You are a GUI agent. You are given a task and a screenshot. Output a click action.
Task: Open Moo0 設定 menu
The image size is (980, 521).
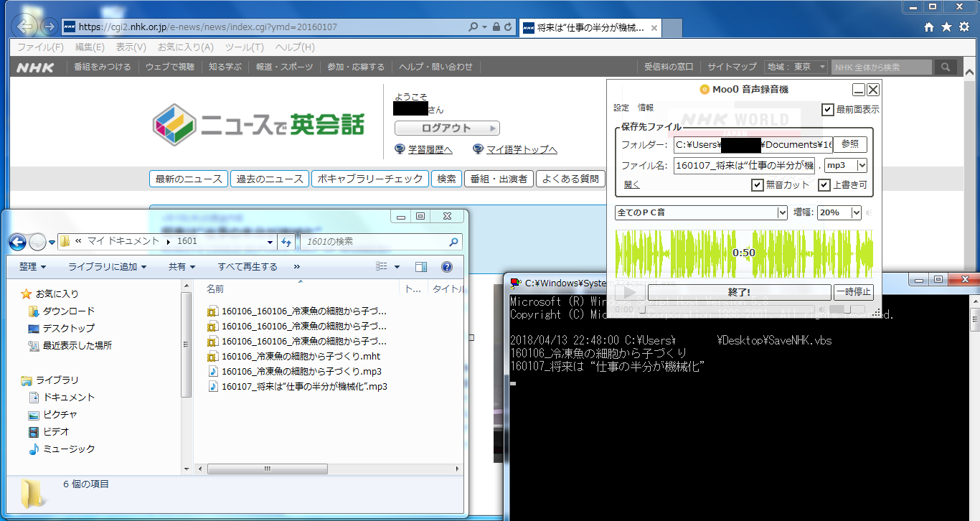(x=621, y=108)
